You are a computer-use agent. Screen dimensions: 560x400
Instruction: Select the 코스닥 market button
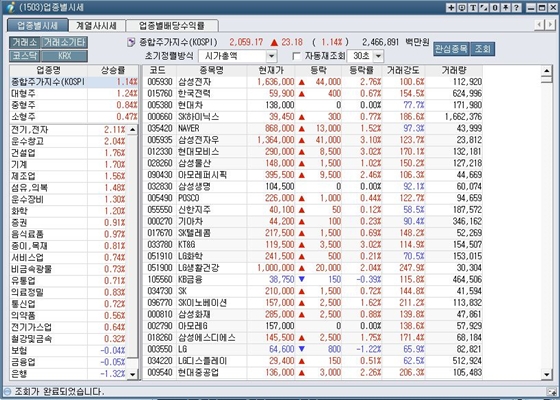pyautogui.click(x=25, y=56)
